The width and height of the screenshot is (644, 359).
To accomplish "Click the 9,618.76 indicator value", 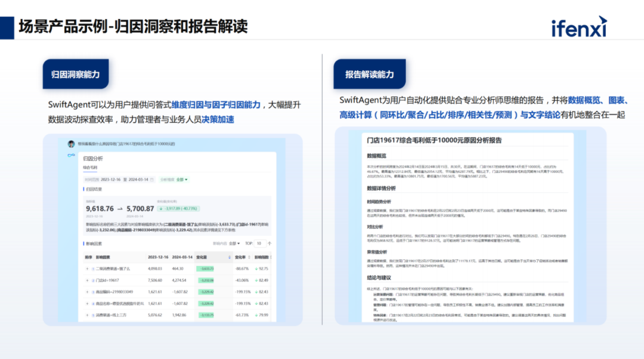I will click(100, 209).
